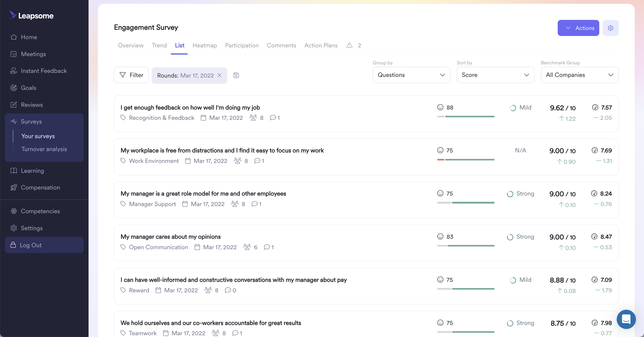
Task: Switch to the Action Plans tab
Action: [x=321, y=45]
